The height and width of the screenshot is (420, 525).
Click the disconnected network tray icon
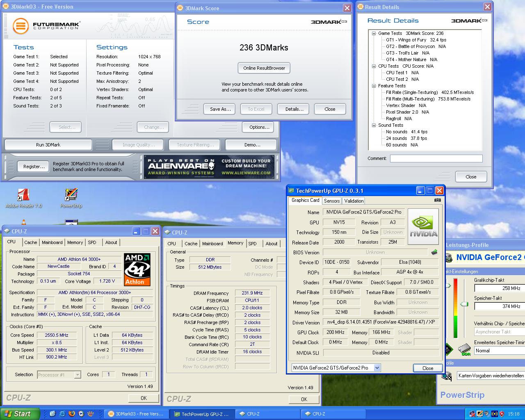click(472, 414)
